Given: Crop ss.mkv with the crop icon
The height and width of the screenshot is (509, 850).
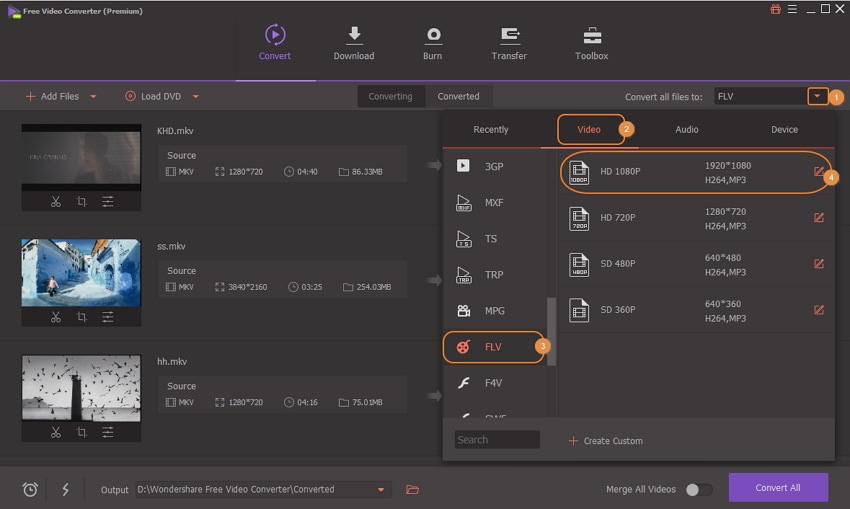Looking at the screenshot, I should [x=81, y=317].
